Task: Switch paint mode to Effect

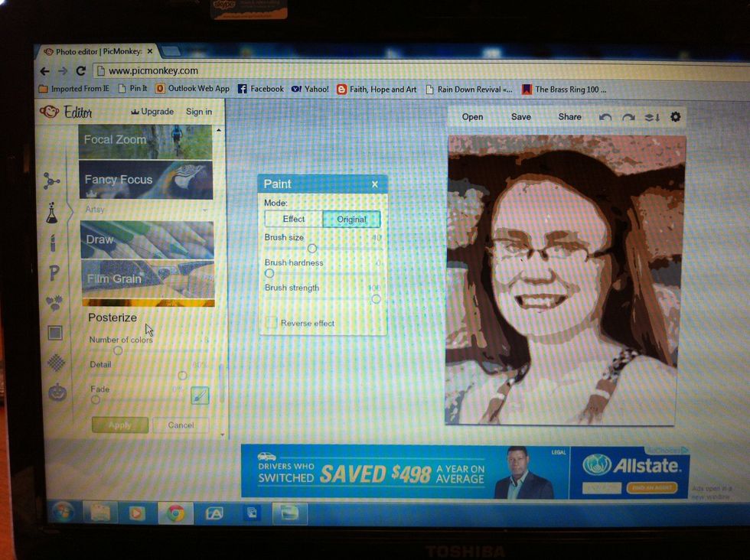Action: [x=293, y=219]
